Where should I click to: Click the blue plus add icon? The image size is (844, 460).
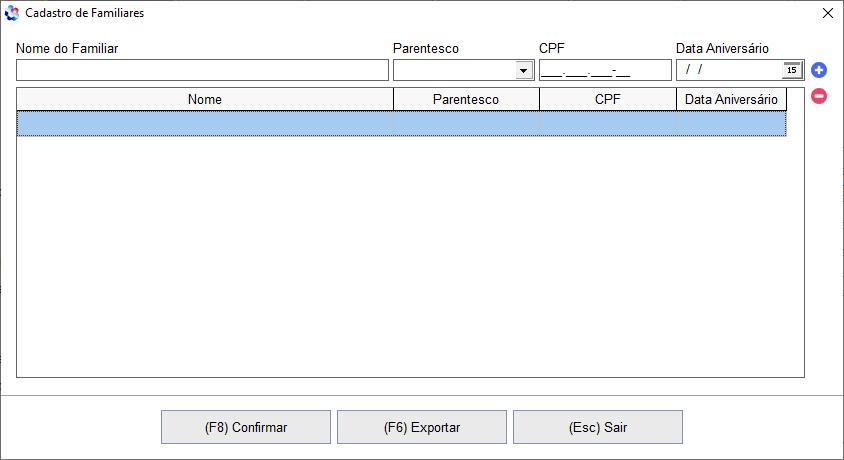(819, 70)
